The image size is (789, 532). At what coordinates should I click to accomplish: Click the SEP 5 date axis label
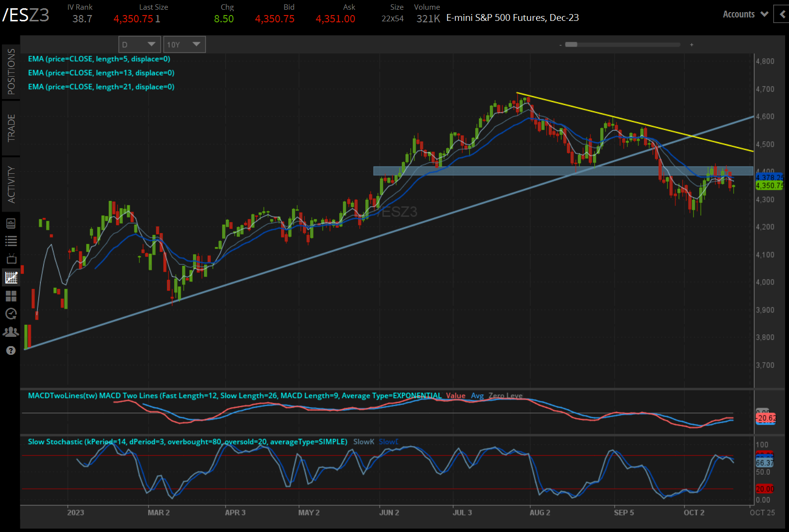624,513
